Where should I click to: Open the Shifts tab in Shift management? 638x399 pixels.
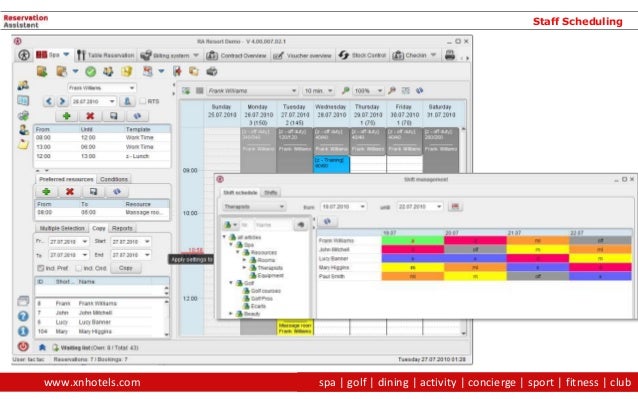coord(271,192)
